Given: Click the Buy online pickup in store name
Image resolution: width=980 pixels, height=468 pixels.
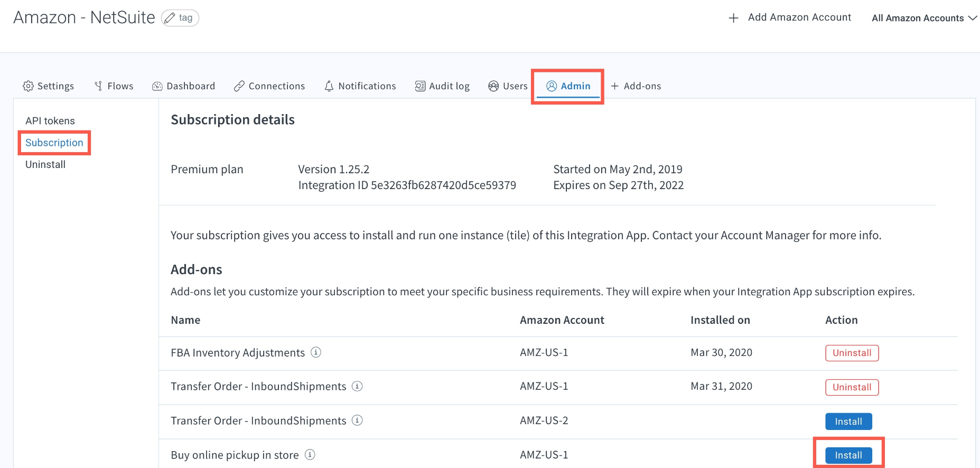Looking at the screenshot, I should 235,455.
